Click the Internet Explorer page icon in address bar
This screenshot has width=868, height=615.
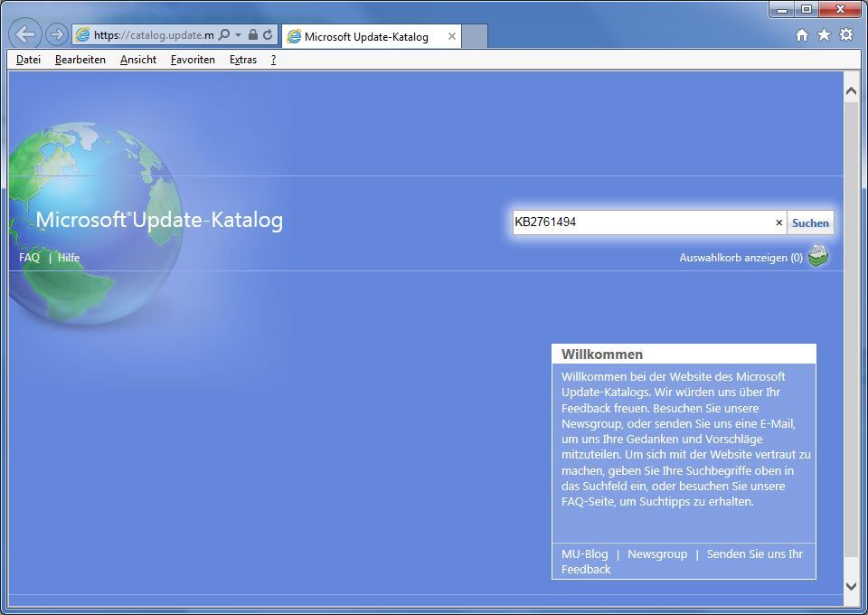click(x=82, y=35)
